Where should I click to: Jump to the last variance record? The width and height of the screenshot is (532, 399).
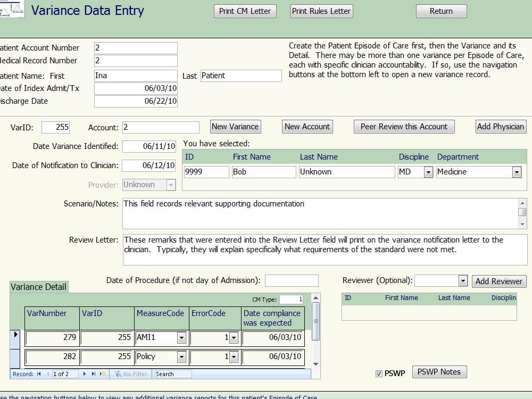coord(93,374)
